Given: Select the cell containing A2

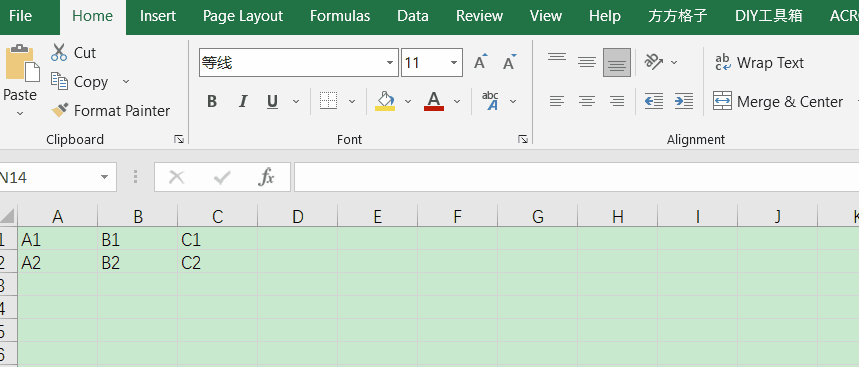Looking at the screenshot, I should [58, 262].
